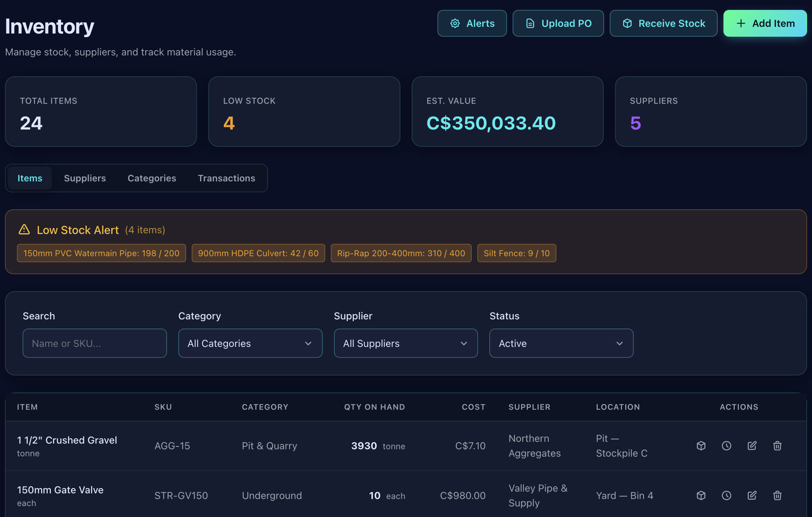The image size is (812, 517).
Task: Delete the 150mm Gate Valve item
Action: (777, 495)
